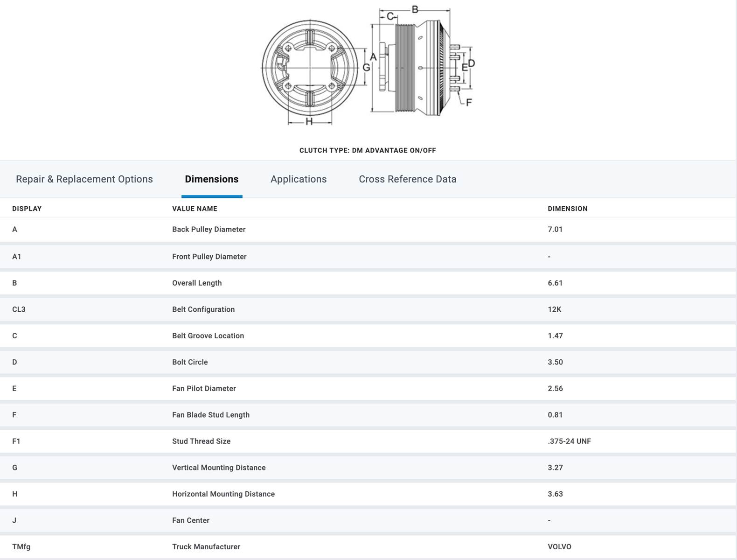Select the Dimensions tab

point(211,179)
